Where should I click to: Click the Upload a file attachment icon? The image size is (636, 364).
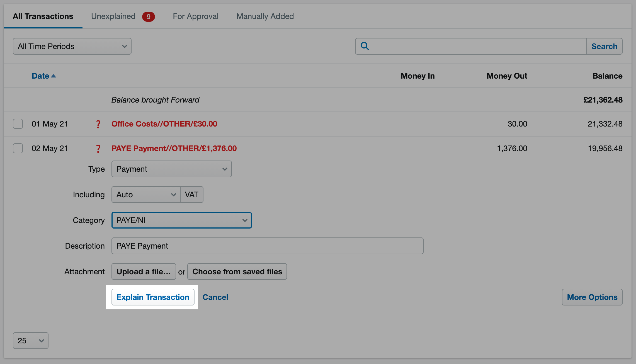pos(144,271)
